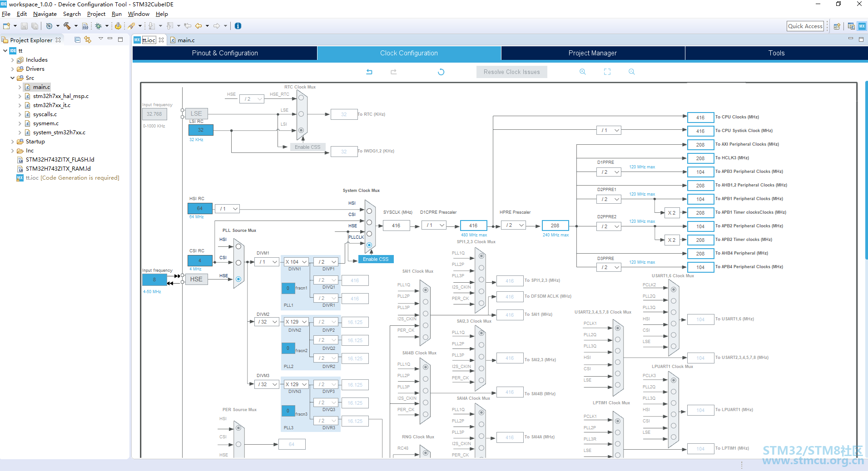Select CSI in the PLL Source Mux

238,263
